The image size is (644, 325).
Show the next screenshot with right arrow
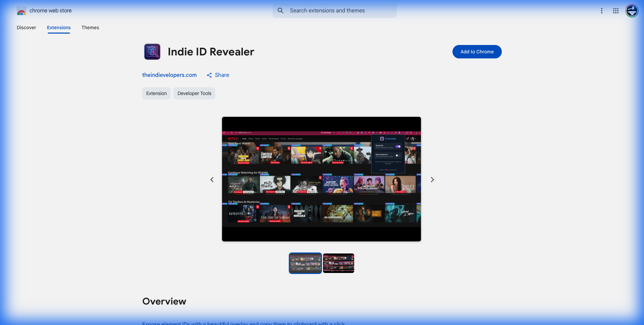point(432,180)
